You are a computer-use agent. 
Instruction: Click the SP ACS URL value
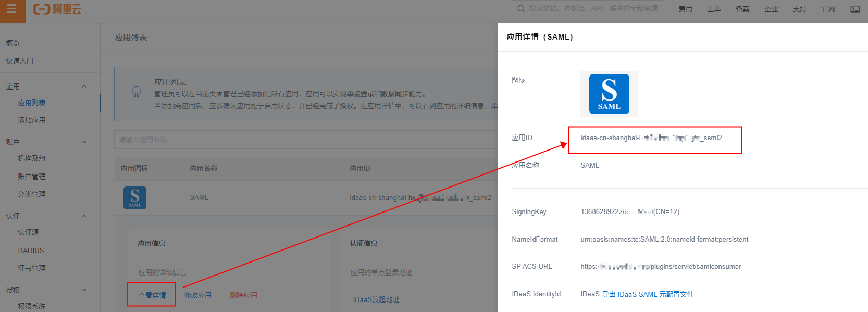pos(661,266)
